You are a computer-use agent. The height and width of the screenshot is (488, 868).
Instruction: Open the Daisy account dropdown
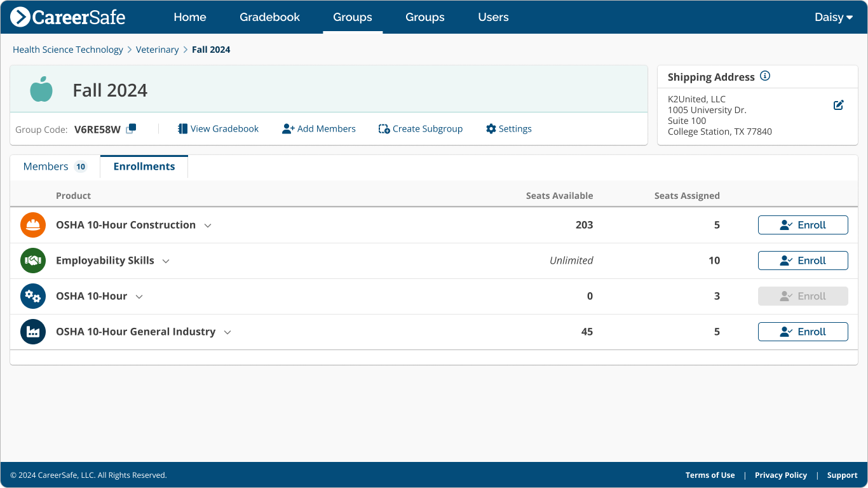(x=833, y=17)
